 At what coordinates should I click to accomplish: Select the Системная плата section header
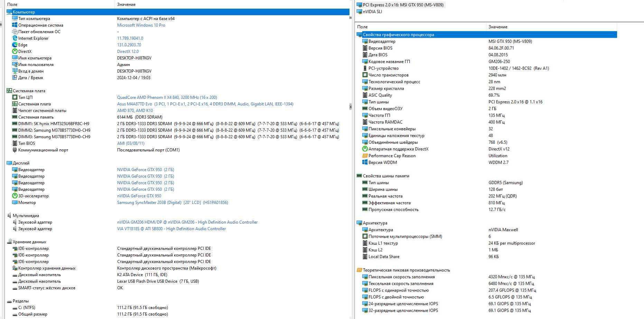pyautogui.click(x=29, y=91)
